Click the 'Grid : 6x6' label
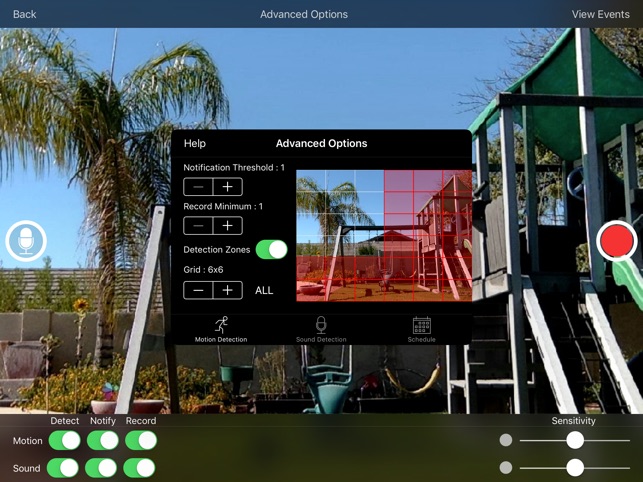The height and width of the screenshot is (482, 643). [203, 270]
